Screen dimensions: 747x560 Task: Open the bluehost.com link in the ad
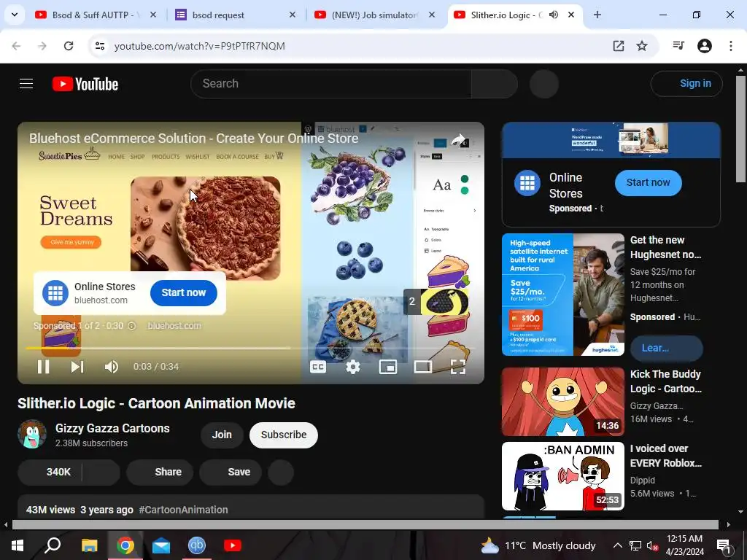pyautogui.click(x=174, y=326)
